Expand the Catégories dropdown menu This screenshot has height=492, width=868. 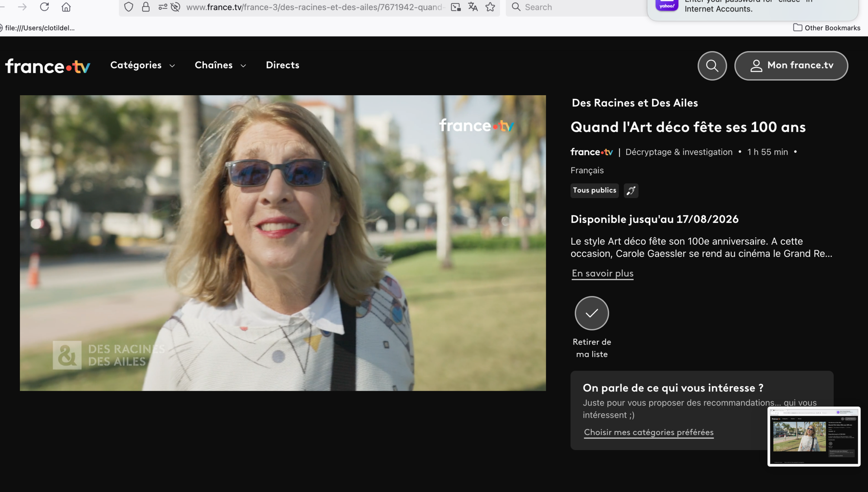pyautogui.click(x=142, y=65)
